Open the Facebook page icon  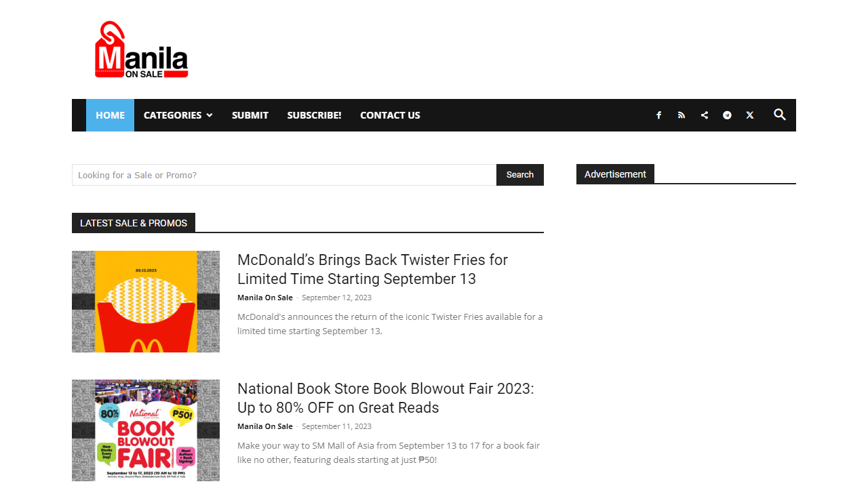pos(658,115)
